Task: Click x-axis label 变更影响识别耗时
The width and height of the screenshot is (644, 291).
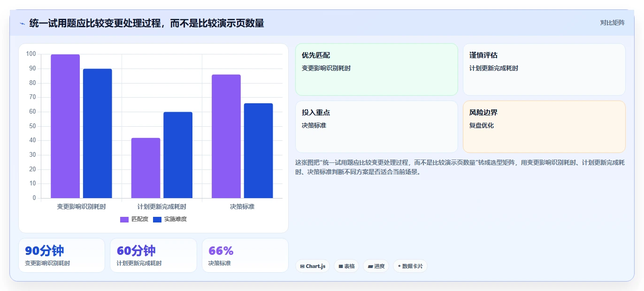Action: [81, 207]
